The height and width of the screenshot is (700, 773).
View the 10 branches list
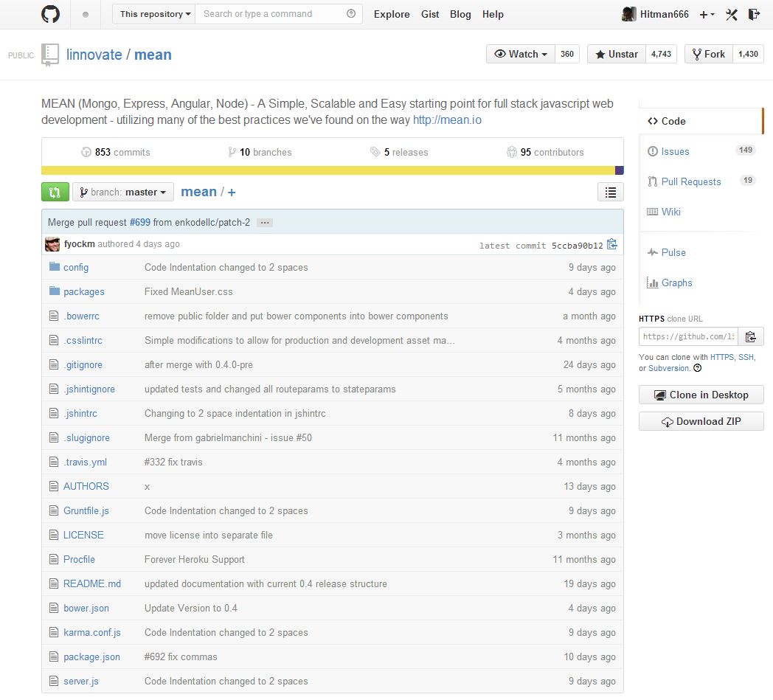pyautogui.click(x=260, y=153)
